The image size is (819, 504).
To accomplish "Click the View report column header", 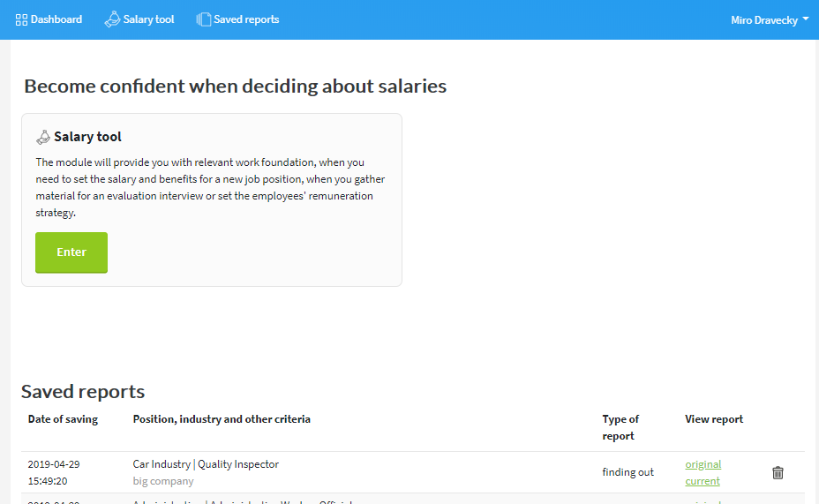I will coord(714,419).
